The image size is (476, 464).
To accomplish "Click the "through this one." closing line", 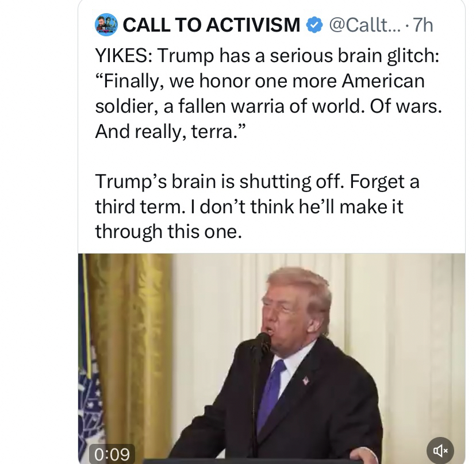I will [168, 232].
